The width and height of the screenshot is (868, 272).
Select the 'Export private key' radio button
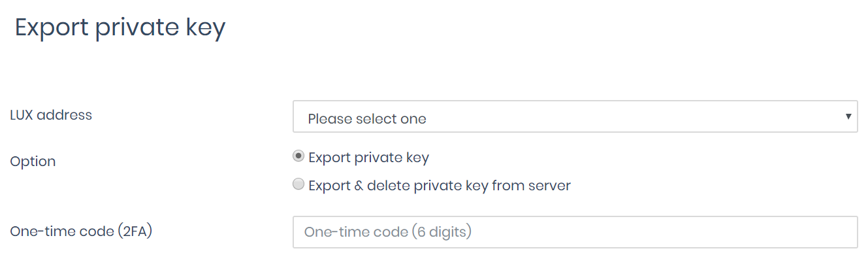(x=298, y=156)
